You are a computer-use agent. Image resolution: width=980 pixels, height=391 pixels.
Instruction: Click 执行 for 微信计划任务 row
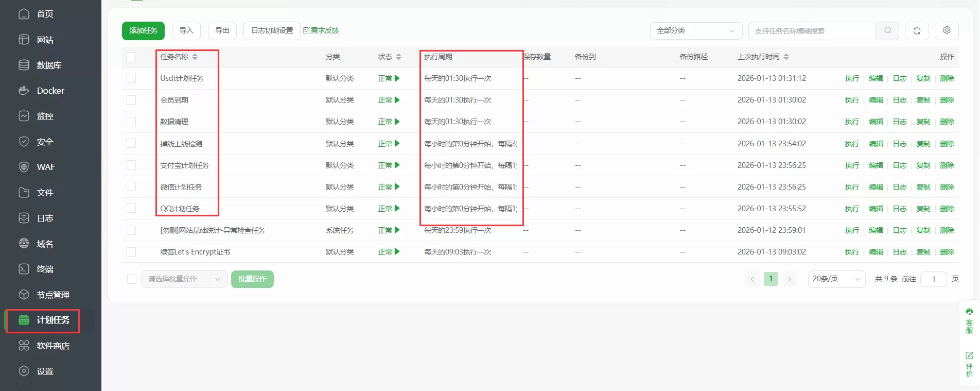[x=852, y=187]
